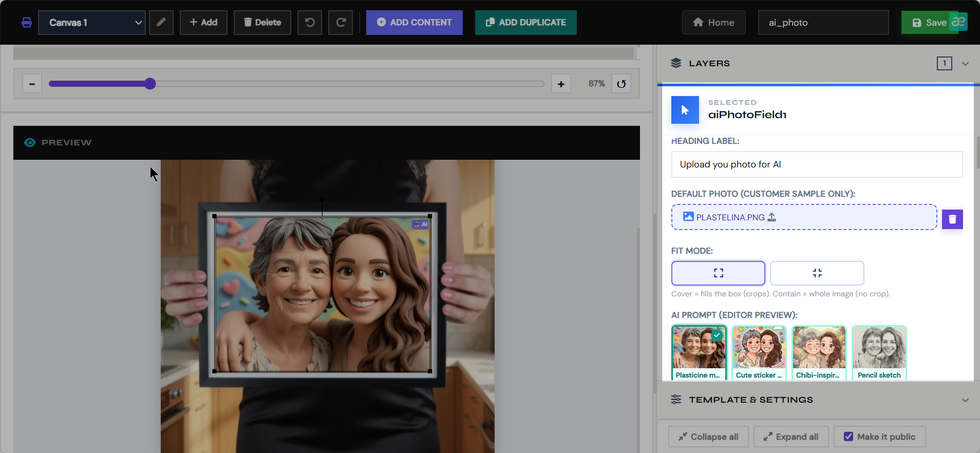
Task: Go to Home
Action: [714, 23]
